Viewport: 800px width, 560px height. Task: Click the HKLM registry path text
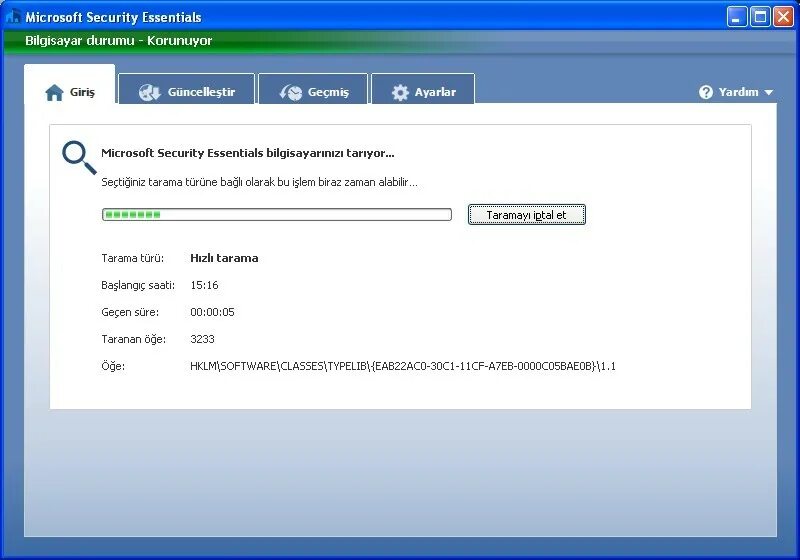point(403,366)
